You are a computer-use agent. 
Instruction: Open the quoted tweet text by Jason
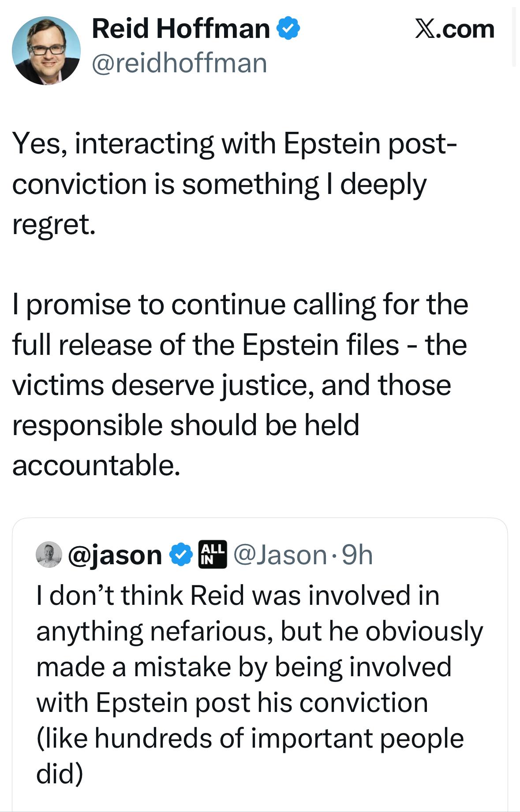pyautogui.click(x=259, y=684)
